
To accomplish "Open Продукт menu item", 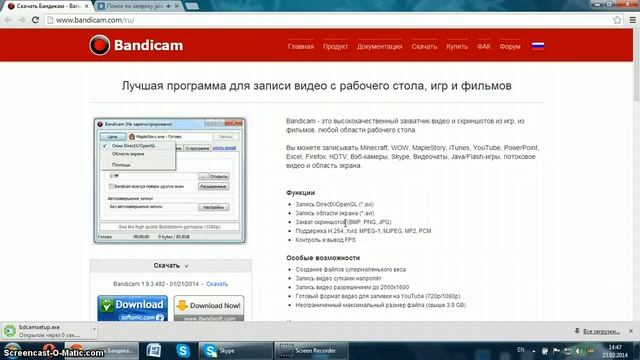I will tap(335, 47).
